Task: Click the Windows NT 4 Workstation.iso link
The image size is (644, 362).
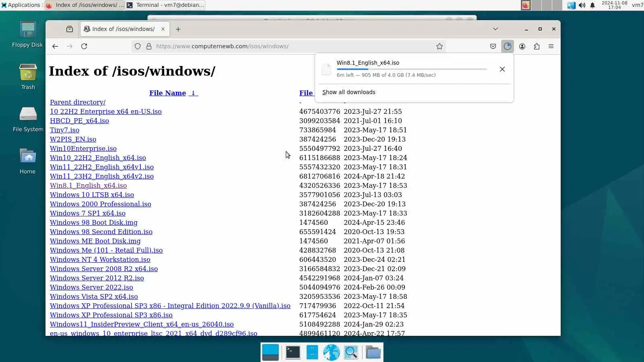Action: point(100,259)
